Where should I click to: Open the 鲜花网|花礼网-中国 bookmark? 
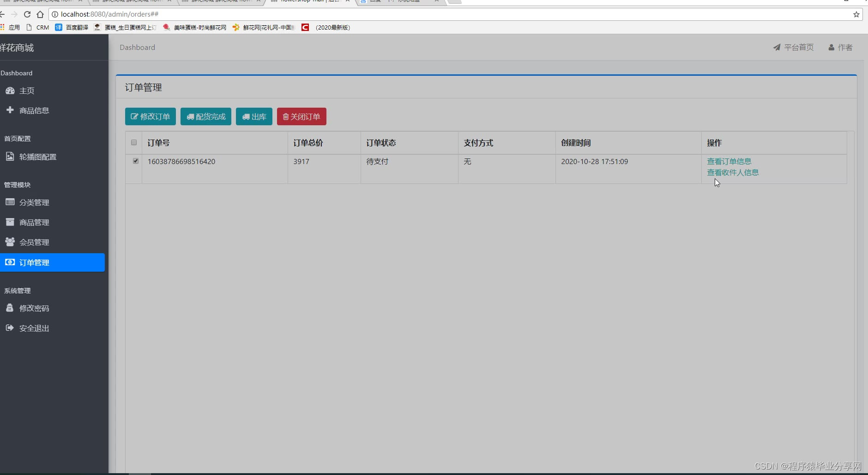coord(263,27)
